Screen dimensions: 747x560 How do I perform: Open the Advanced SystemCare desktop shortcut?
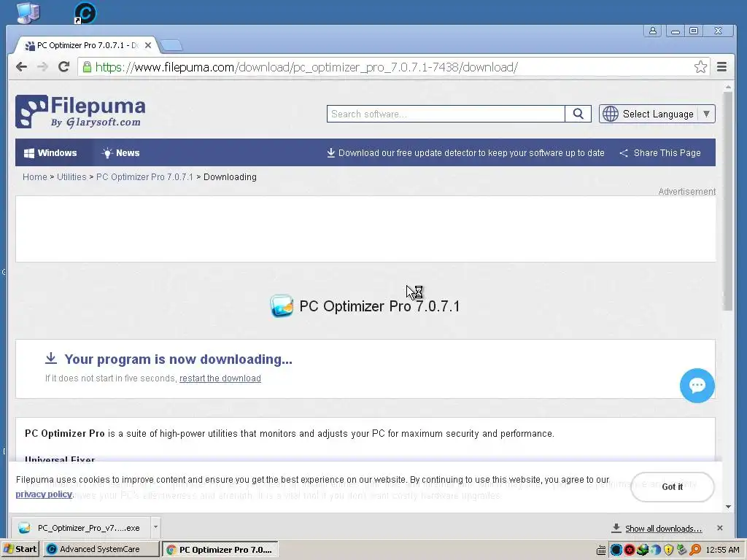click(85, 13)
